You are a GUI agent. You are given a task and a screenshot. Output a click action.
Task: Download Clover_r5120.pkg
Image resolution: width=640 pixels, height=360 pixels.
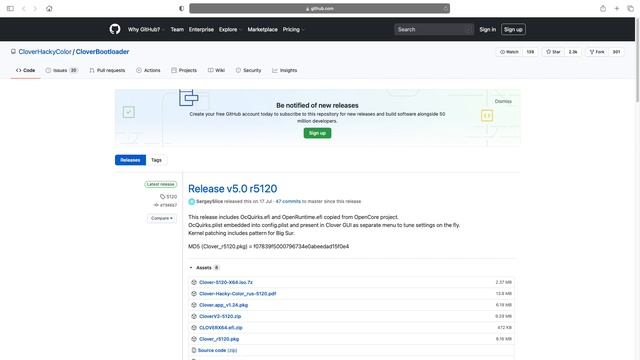tap(219, 339)
